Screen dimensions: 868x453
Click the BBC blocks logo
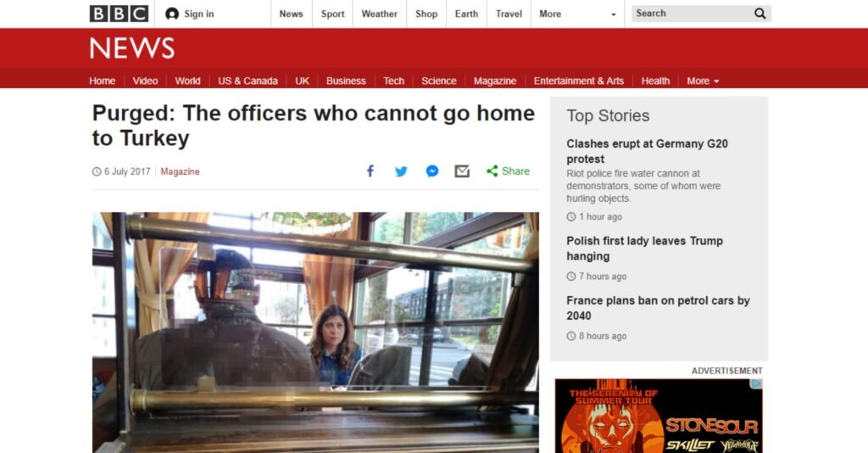pos(119,14)
